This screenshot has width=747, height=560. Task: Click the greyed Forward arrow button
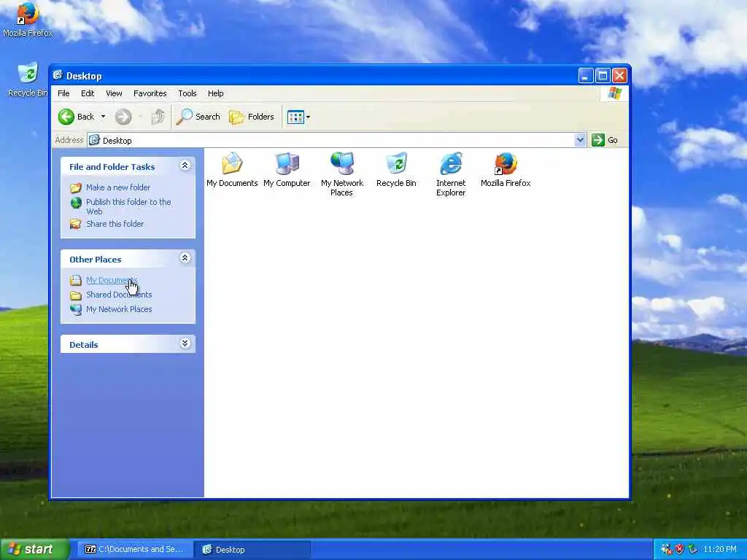point(123,117)
